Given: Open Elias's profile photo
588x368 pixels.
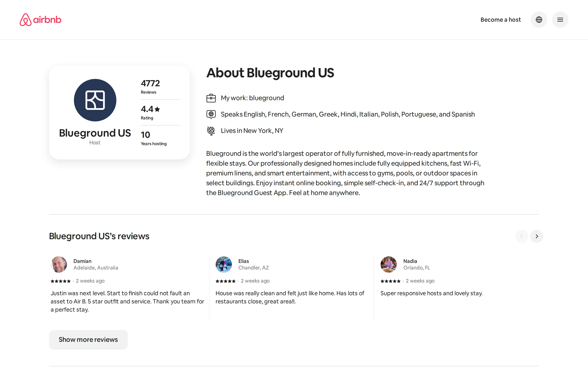Looking at the screenshot, I should click(x=224, y=264).
